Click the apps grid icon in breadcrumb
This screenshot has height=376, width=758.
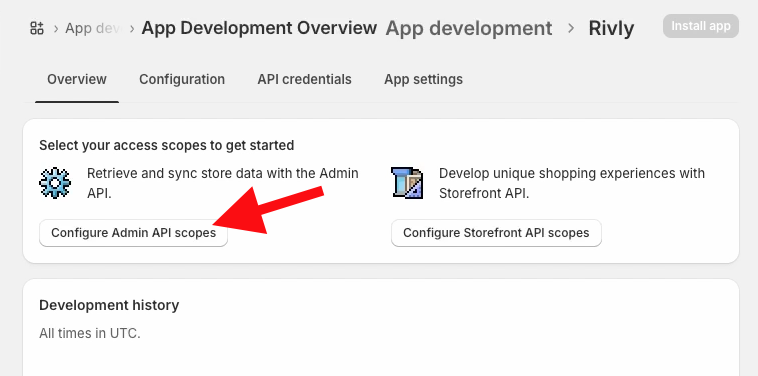click(37, 28)
